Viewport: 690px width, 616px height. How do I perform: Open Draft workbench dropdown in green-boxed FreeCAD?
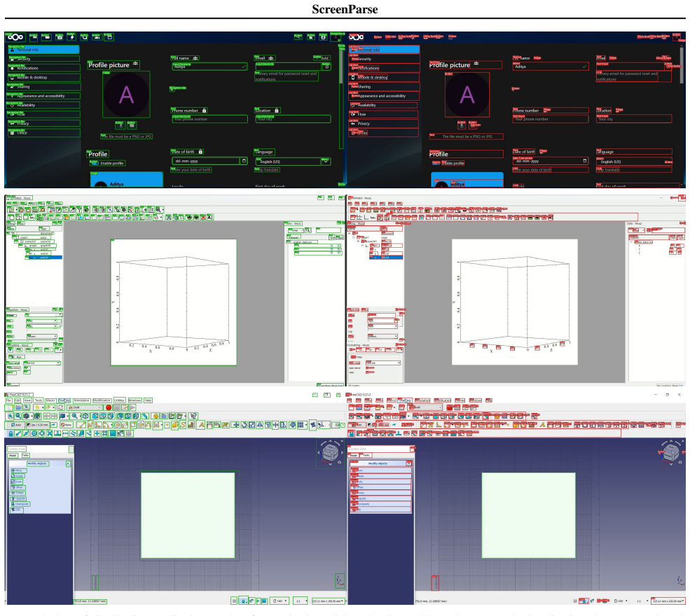click(x=84, y=408)
